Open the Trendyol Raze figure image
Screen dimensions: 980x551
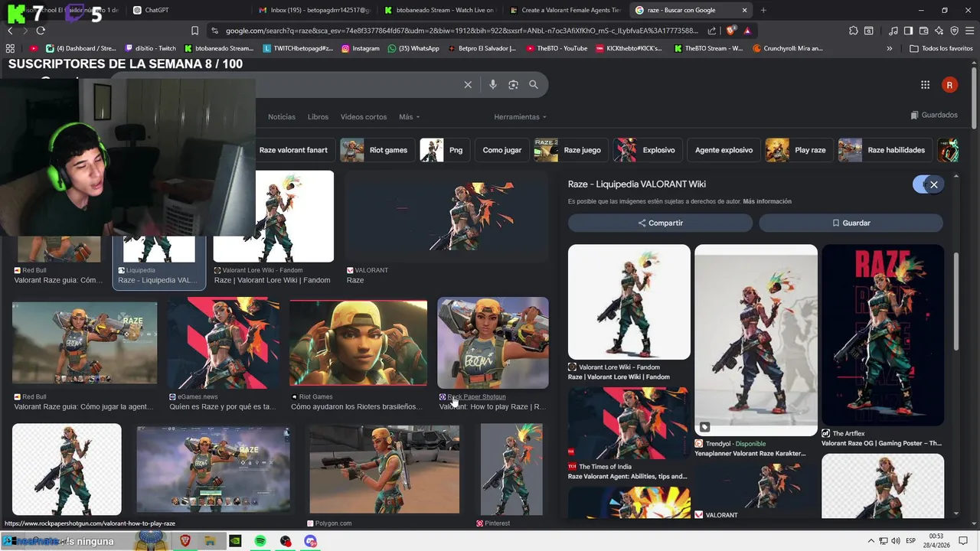(756, 340)
